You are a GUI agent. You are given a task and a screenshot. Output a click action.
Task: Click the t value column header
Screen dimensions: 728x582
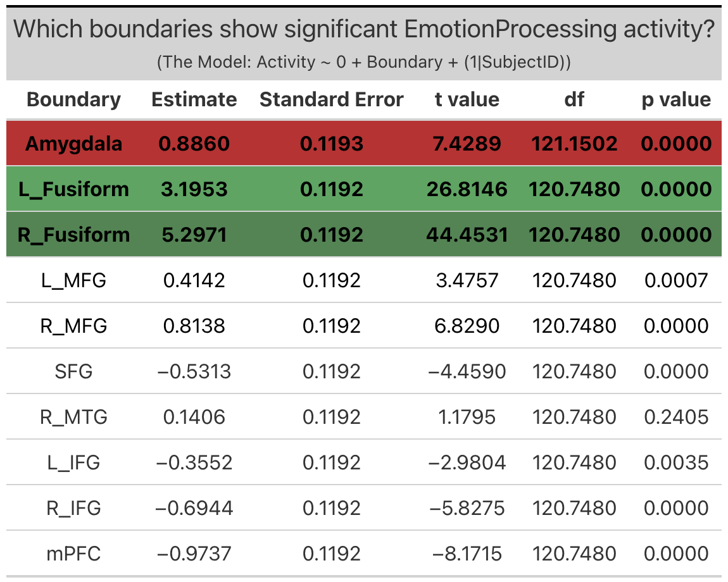point(467,99)
